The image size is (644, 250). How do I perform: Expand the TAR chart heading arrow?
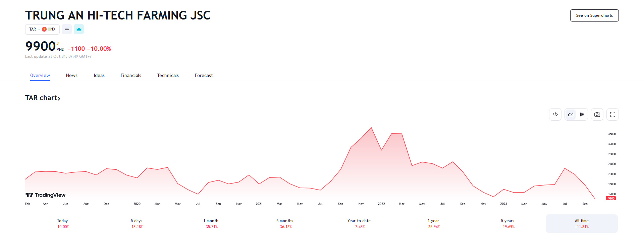click(59, 98)
